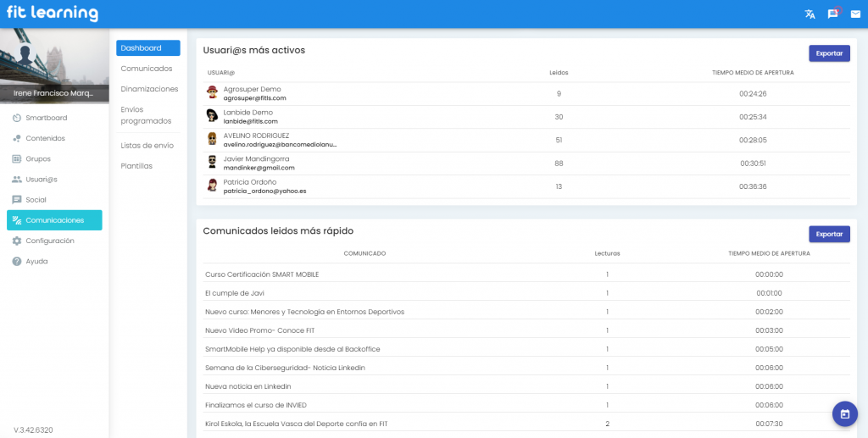Open Grupos in the sidebar

38,158
